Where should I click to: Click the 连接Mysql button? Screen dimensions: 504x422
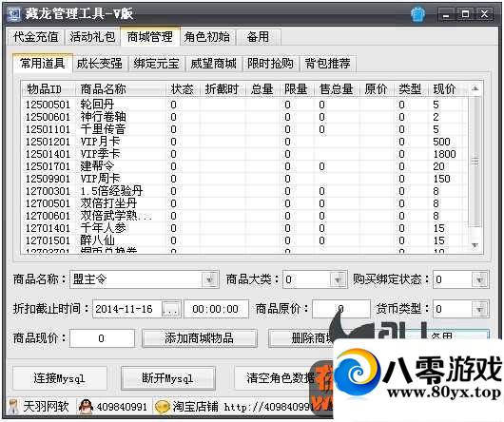tap(60, 378)
